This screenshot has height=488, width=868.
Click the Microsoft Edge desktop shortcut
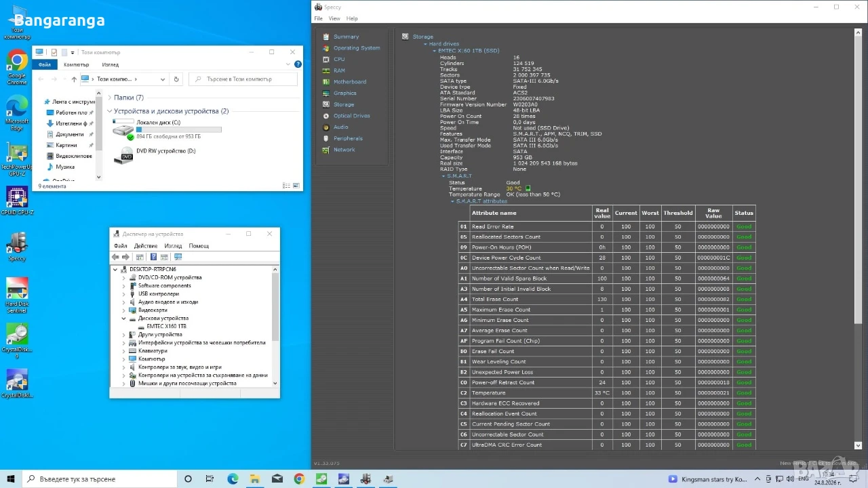(x=17, y=113)
